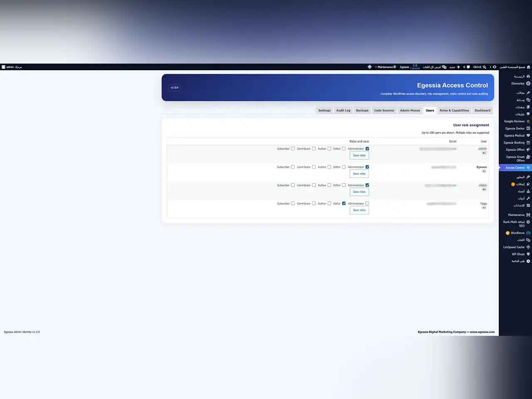Click the plus new-content icon

[x=458, y=67]
